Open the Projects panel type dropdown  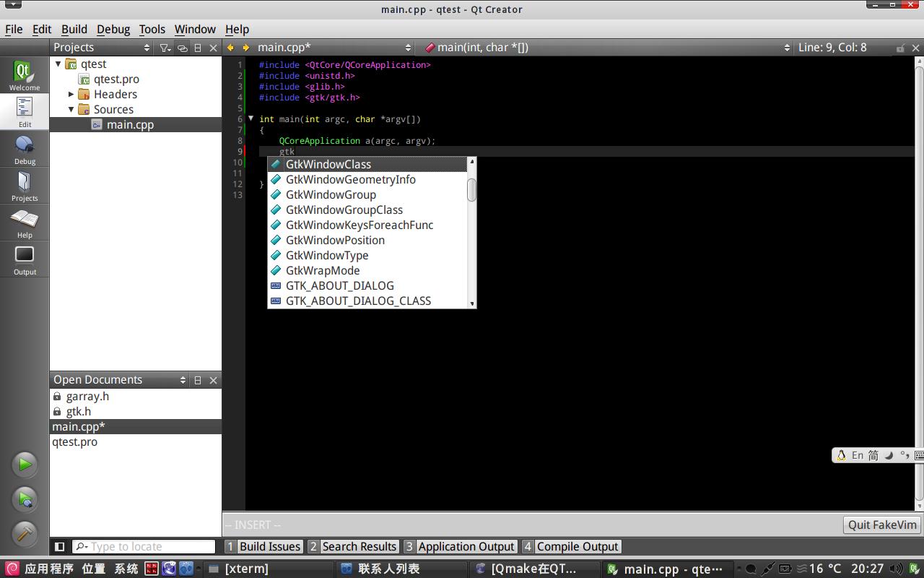(102, 48)
